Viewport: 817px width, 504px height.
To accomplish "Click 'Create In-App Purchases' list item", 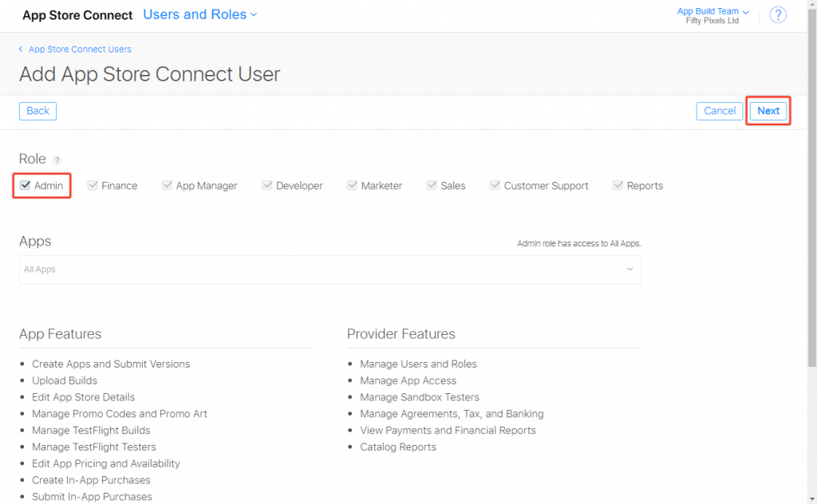I will (91, 480).
